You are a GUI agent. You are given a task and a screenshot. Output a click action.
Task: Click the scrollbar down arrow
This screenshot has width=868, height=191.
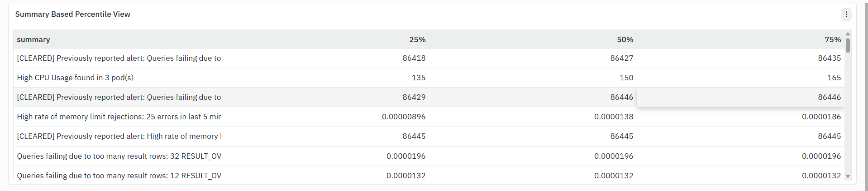tap(848, 176)
